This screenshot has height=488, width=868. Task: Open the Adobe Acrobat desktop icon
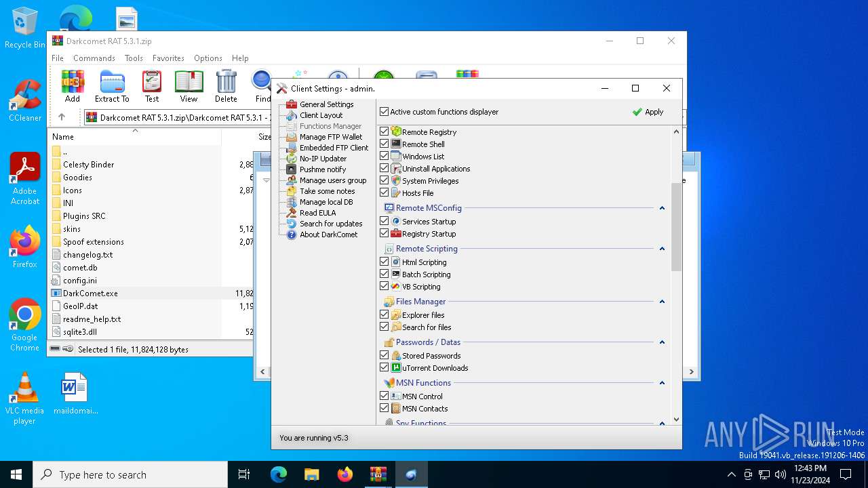coord(25,179)
